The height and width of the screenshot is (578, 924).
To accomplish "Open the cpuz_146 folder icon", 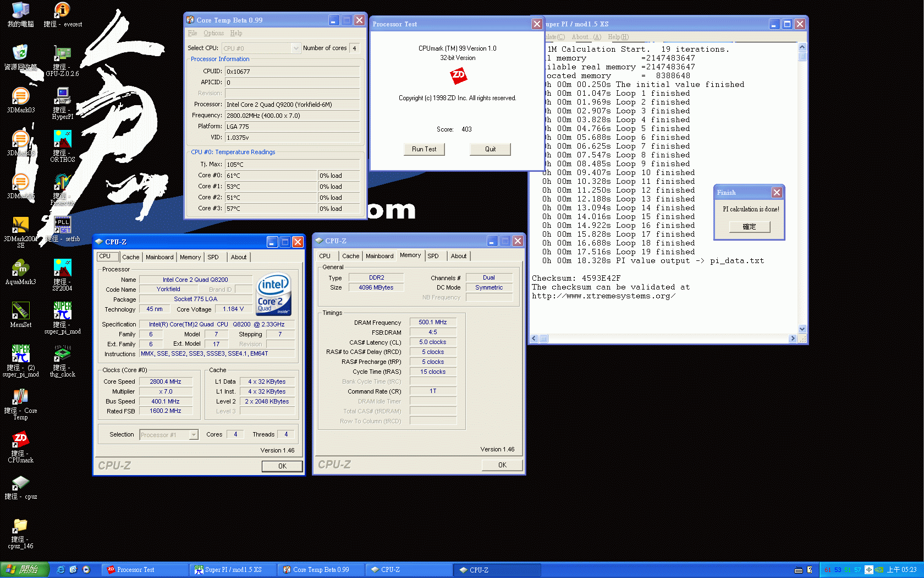I will pyautogui.click(x=20, y=533).
